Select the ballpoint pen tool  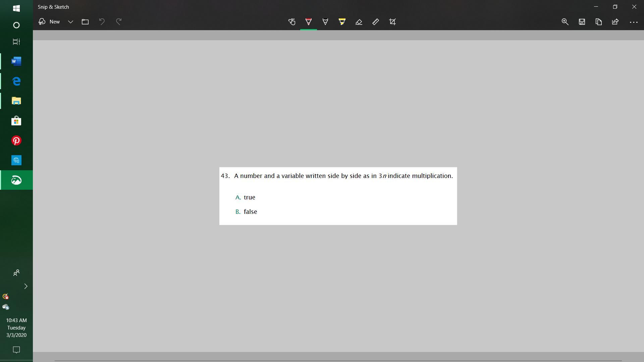pos(309,22)
